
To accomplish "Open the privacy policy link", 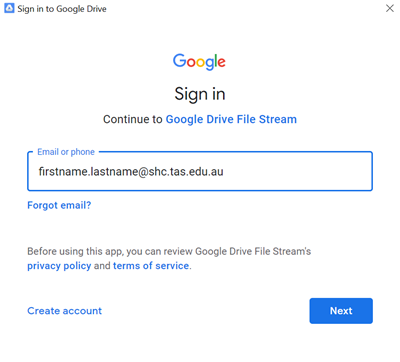I will tap(59, 266).
